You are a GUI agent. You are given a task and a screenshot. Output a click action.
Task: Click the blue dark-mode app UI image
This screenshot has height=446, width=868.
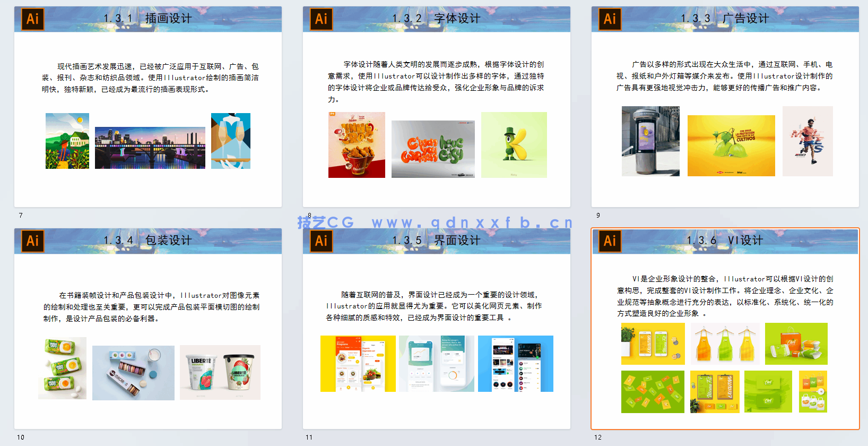[x=516, y=364]
